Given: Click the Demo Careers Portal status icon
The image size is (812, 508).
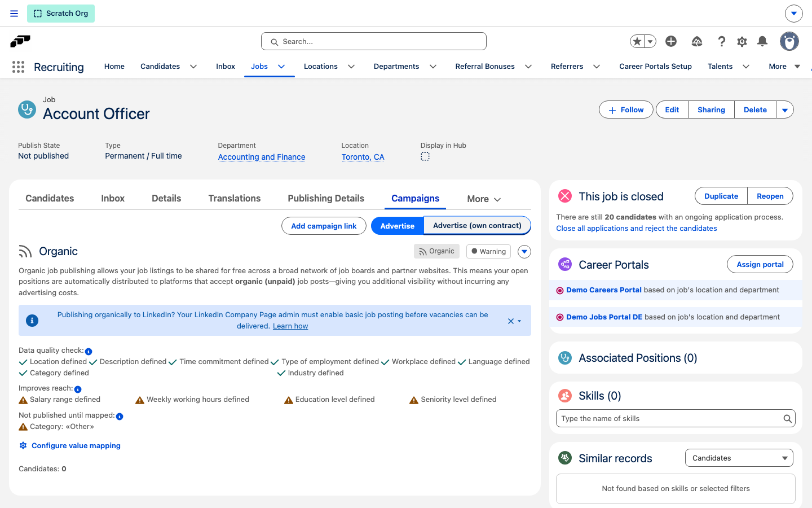Looking at the screenshot, I should pyautogui.click(x=560, y=291).
